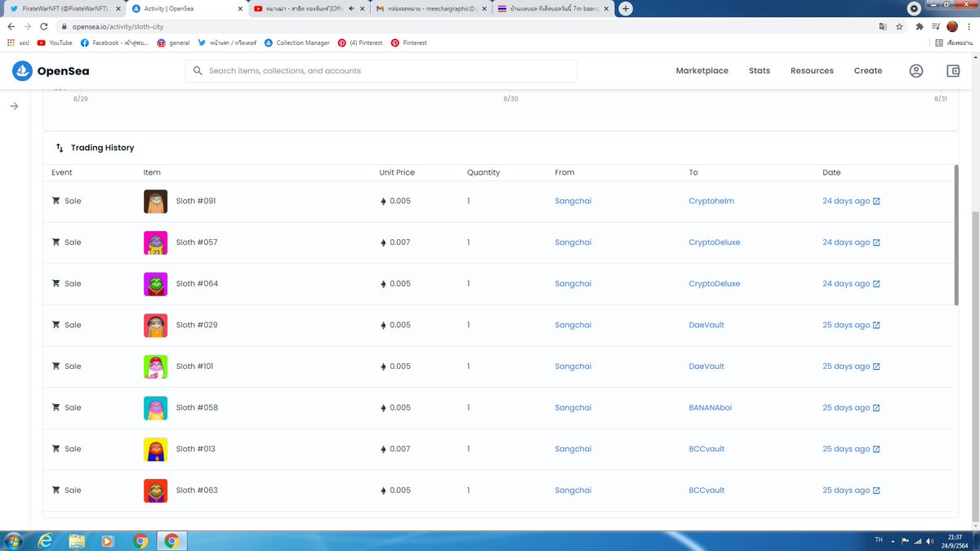Click the search items input field

pos(381,71)
